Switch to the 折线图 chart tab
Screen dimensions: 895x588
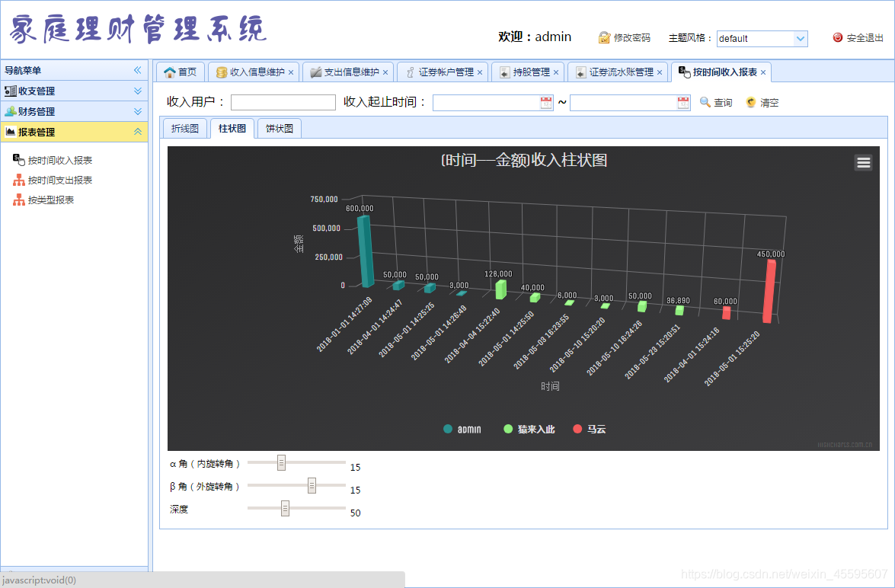(x=185, y=129)
